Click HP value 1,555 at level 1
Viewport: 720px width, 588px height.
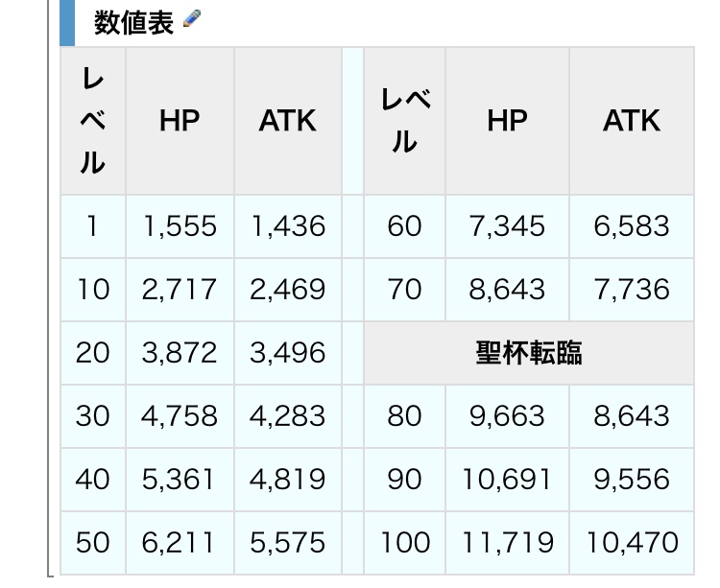pyautogui.click(x=180, y=226)
